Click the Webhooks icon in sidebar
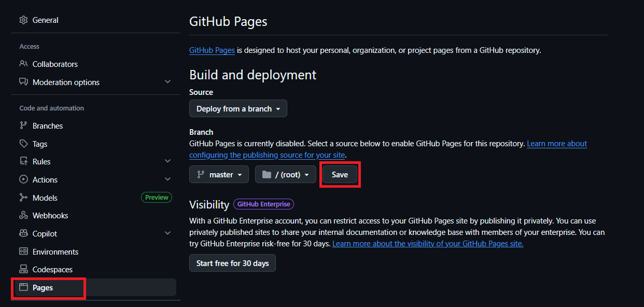The image size is (644, 307). click(x=23, y=215)
